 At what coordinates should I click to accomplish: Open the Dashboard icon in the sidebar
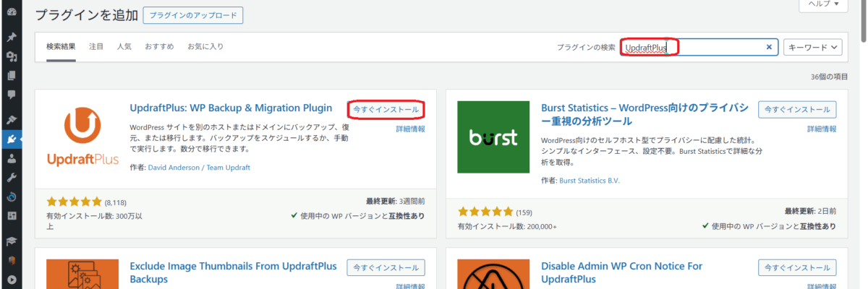(x=11, y=12)
